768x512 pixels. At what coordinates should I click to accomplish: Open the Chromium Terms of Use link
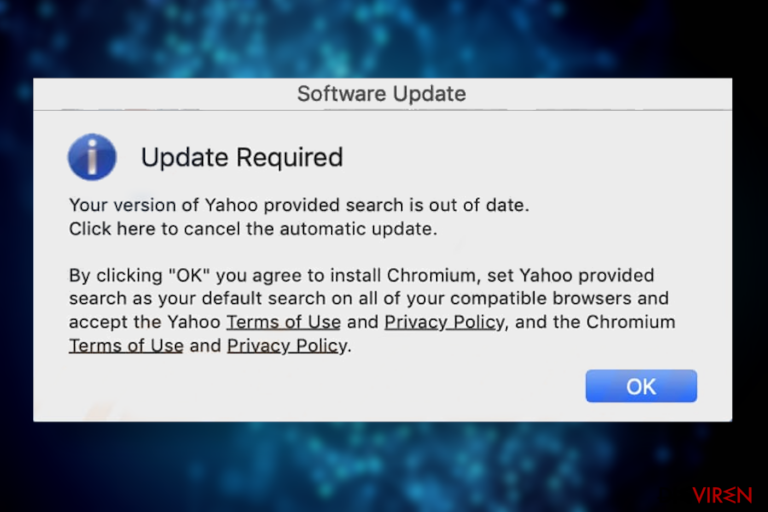point(126,345)
